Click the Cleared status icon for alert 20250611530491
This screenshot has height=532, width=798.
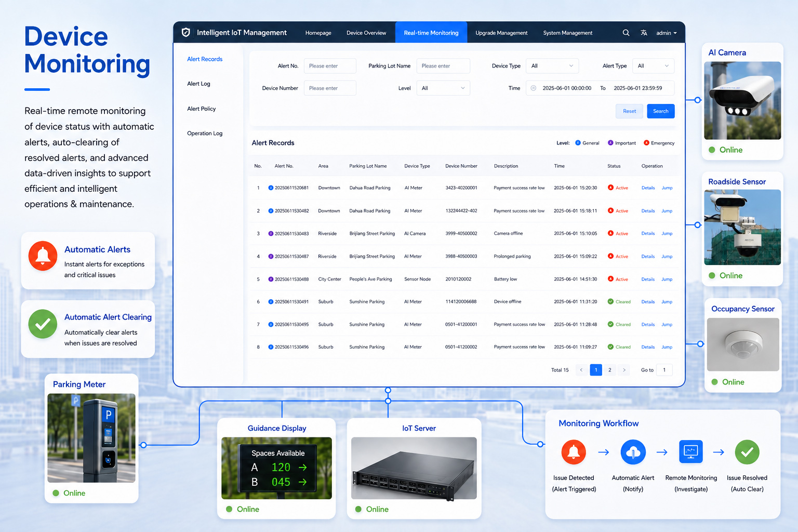[x=610, y=301]
